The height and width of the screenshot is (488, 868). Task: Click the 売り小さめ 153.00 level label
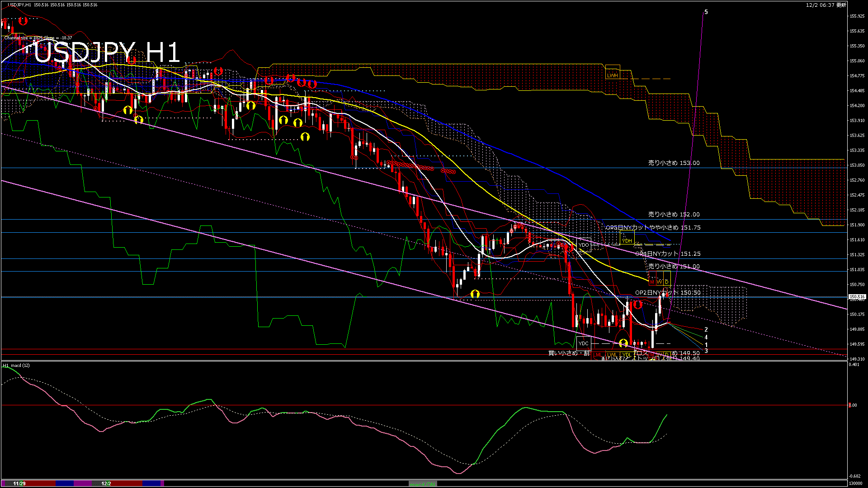pos(674,163)
